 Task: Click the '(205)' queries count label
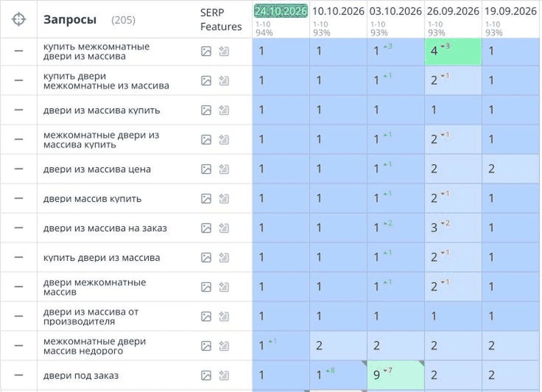tap(123, 20)
